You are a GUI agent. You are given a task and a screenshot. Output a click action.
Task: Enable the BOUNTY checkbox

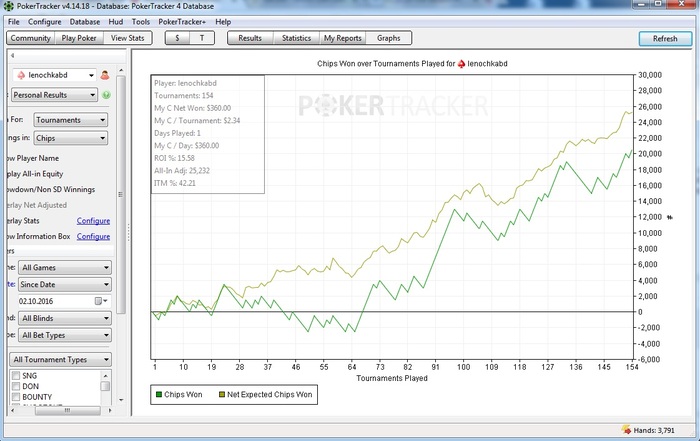click(x=16, y=397)
